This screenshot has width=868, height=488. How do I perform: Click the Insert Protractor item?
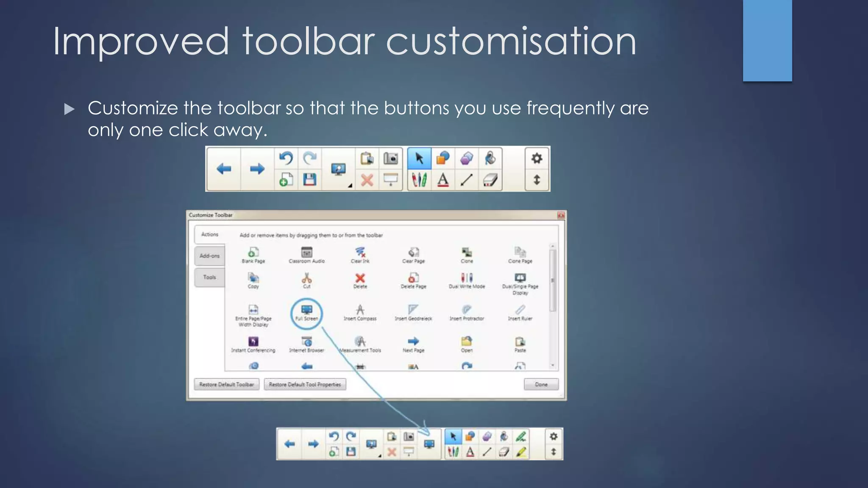click(x=467, y=313)
